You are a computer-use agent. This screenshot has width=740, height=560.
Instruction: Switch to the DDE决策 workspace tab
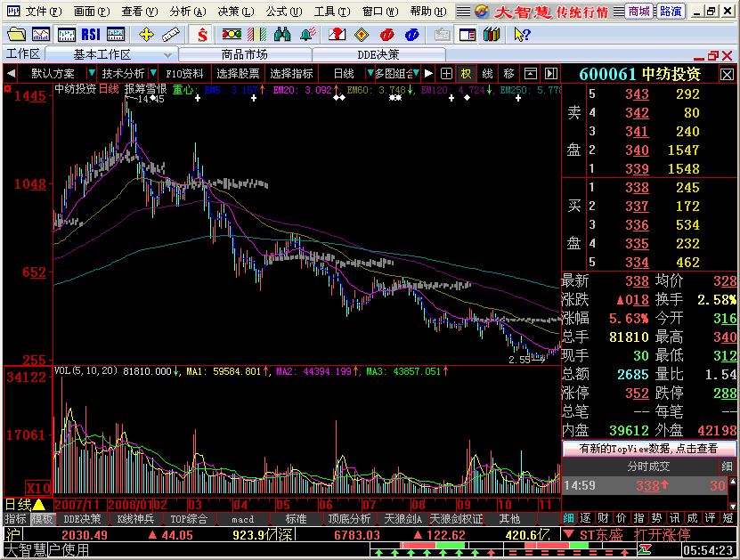pos(378,54)
